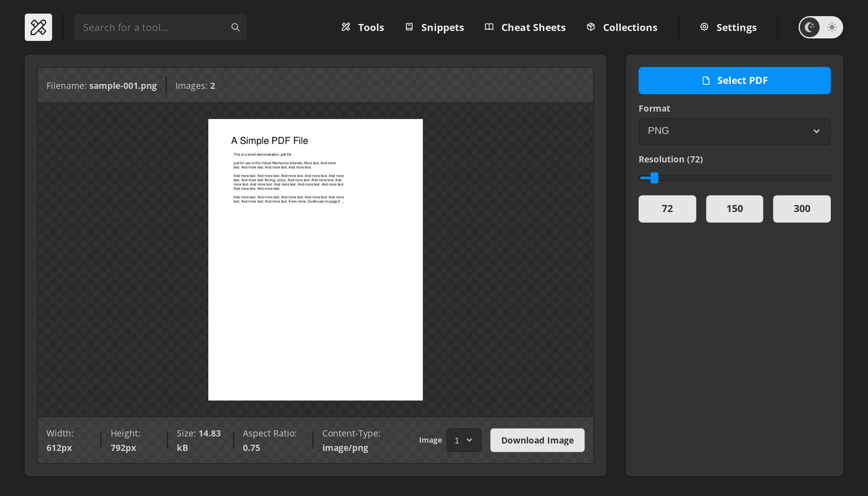Click the Resolution slider handle

point(654,178)
